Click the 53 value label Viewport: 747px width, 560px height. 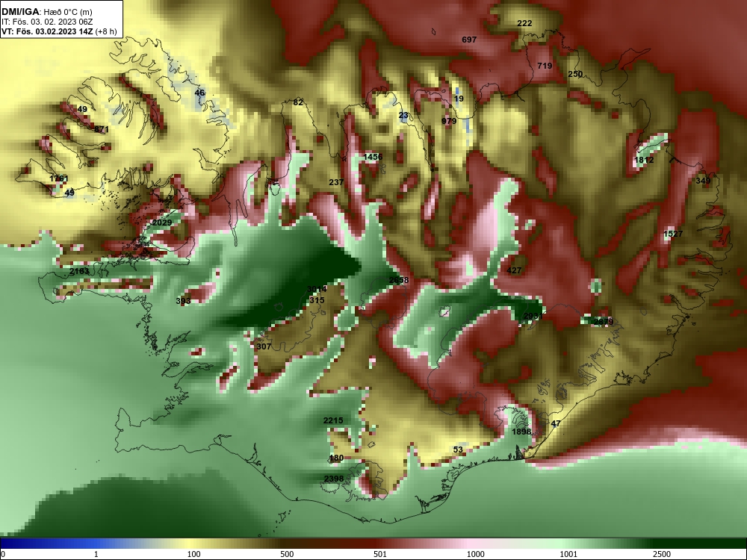point(458,449)
